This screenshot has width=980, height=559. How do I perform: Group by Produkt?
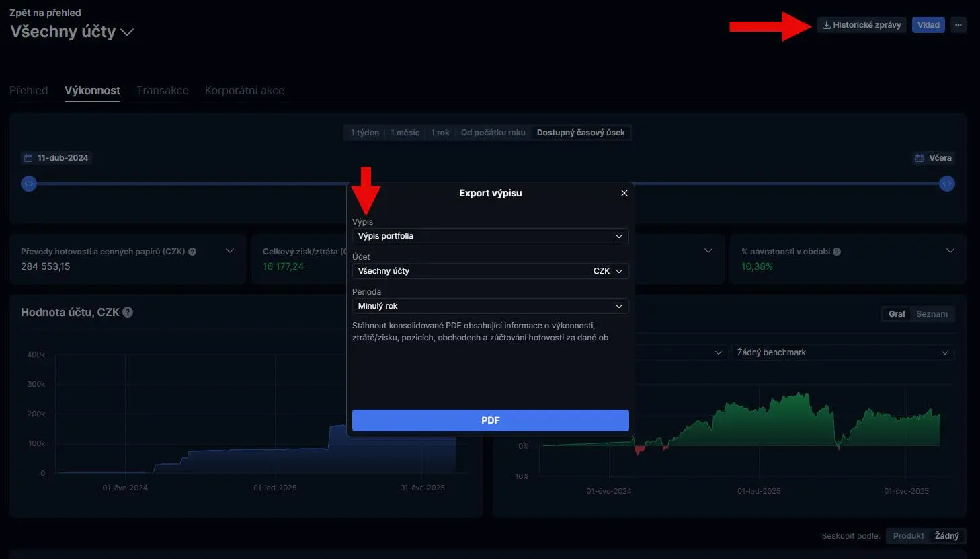pyautogui.click(x=908, y=536)
